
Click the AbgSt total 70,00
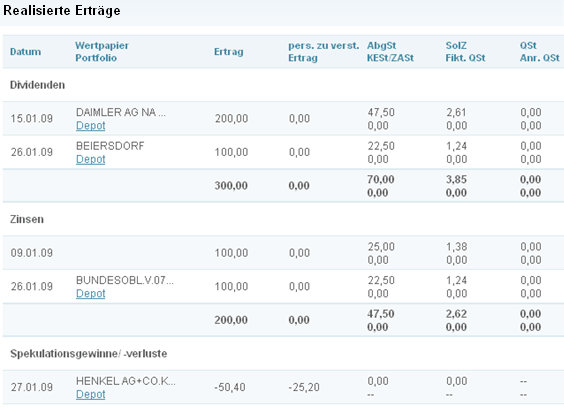381,179
